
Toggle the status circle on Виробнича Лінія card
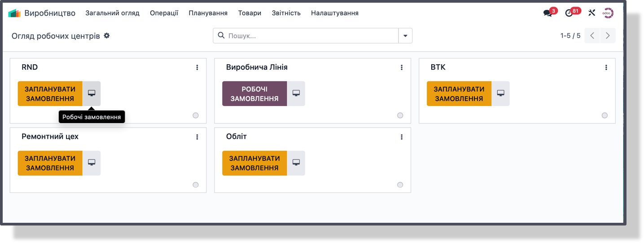[x=400, y=115]
